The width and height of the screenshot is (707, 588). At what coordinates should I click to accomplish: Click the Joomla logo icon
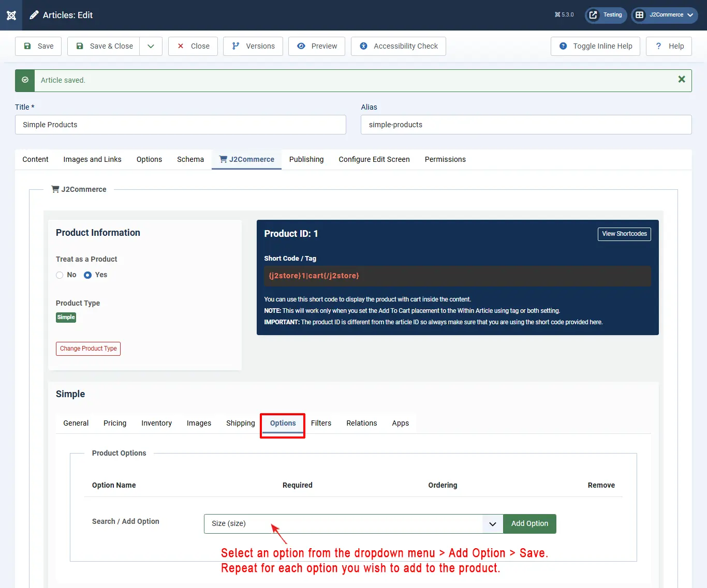coord(11,15)
